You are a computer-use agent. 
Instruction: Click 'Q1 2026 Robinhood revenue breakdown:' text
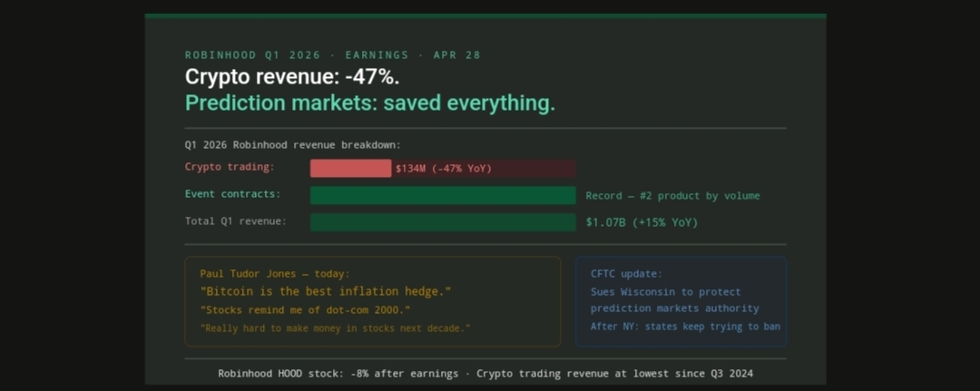292,145
